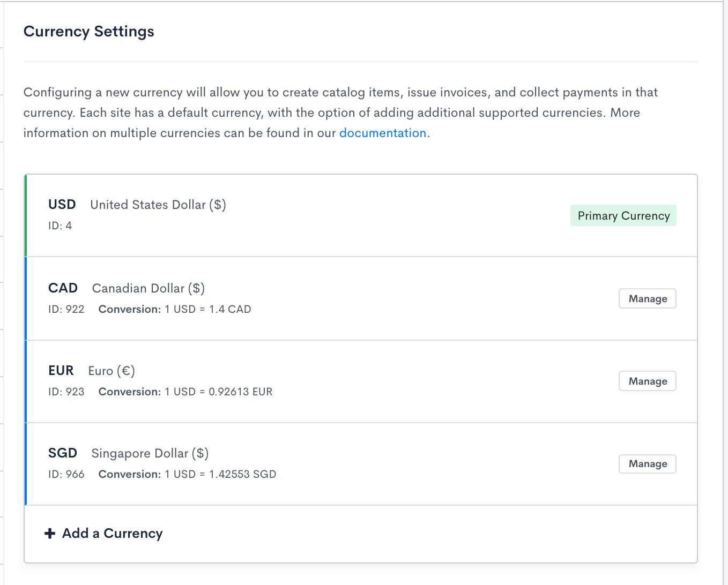Select the Singapore Dollar ($) name text
The image size is (728, 585).
(150, 453)
